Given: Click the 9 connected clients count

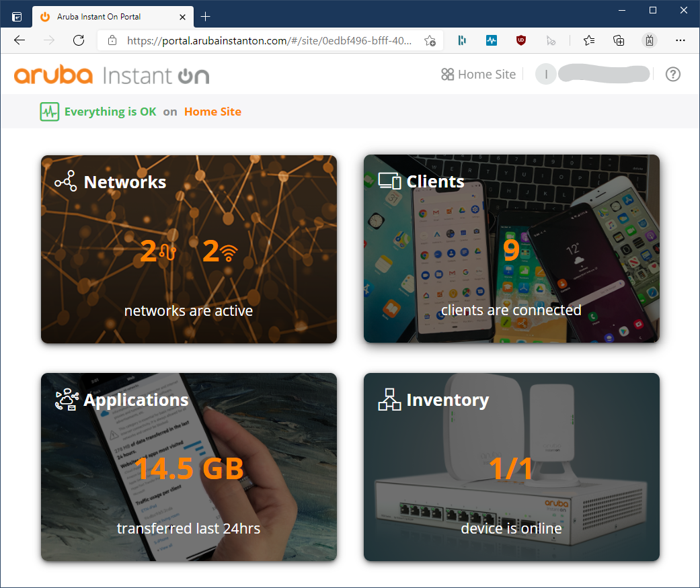Looking at the screenshot, I should coord(511,250).
